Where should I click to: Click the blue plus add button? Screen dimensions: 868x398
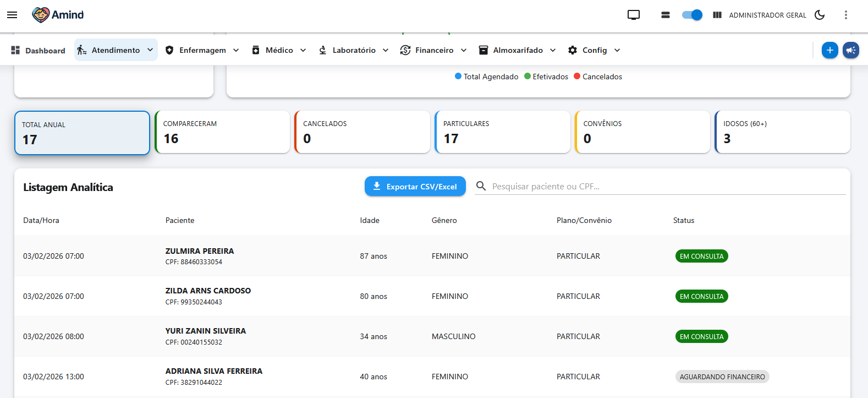[829, 50]
